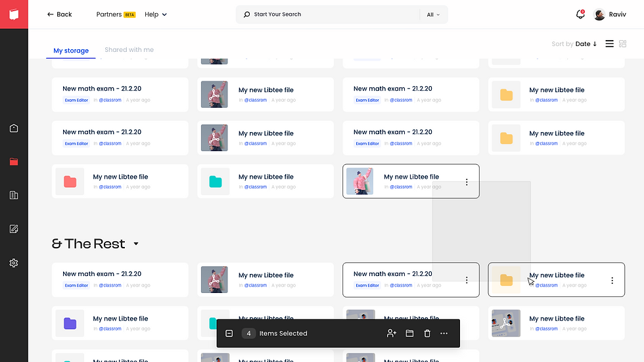Expand the Help dropdown menu
The width and height of the screenshot is (644, 362).
tap(156, 14)
